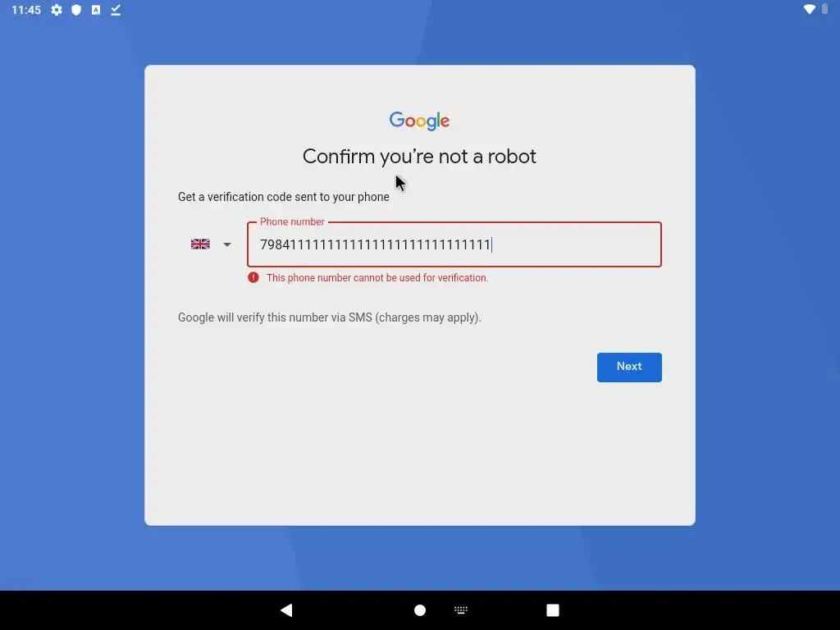
Task: Tap the Android home circle button
Action: pyautogui.click(x=420, y=610)
